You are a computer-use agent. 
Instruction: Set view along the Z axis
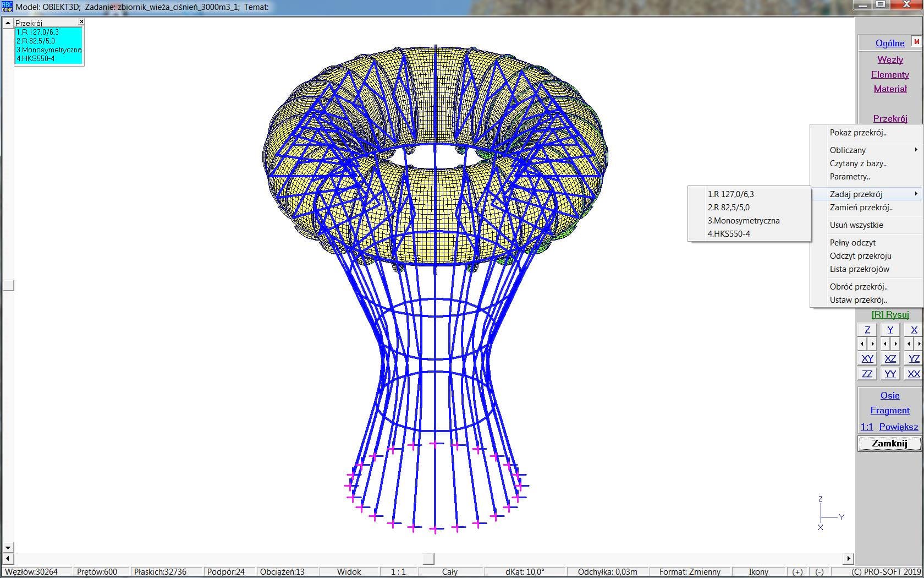point(867,330)
